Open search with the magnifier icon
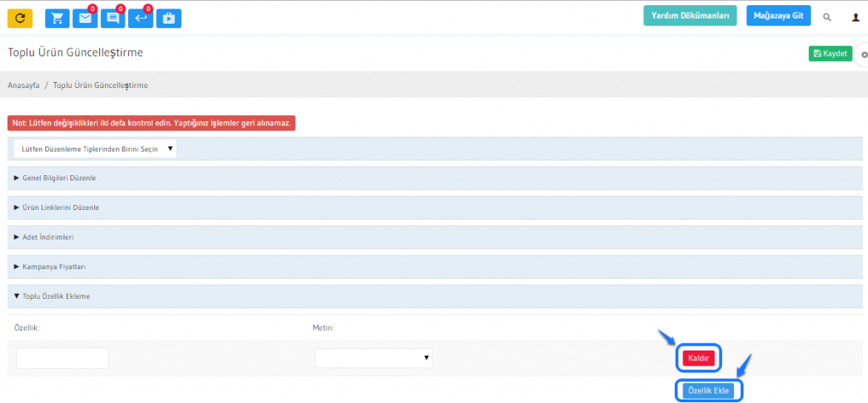Screen dimensions: 868x403 827,17
